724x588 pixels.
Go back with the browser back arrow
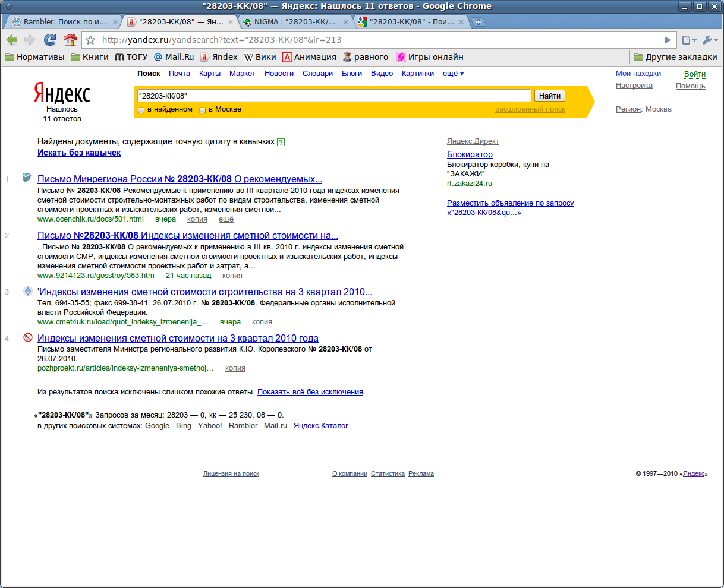click(12, 40)
